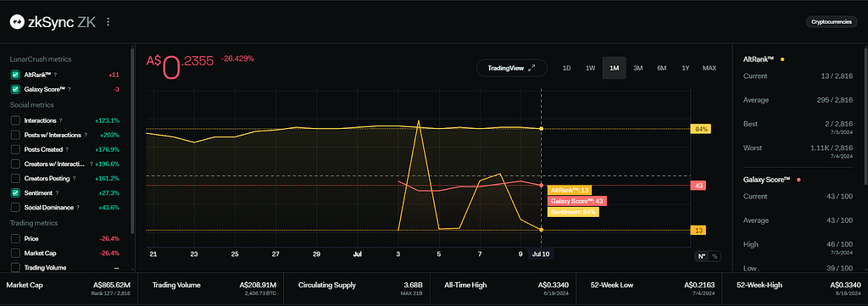
Task: Select the 1W time range tab
Action: [x=591, y=68]
